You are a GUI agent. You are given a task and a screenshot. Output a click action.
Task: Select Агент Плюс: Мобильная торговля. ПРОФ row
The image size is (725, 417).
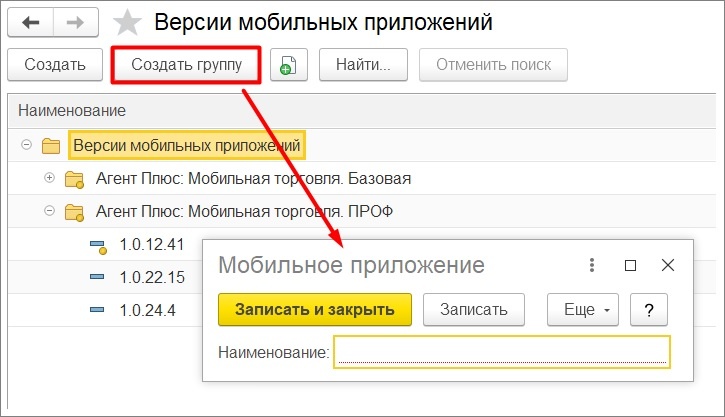click(x=244, y=211)
